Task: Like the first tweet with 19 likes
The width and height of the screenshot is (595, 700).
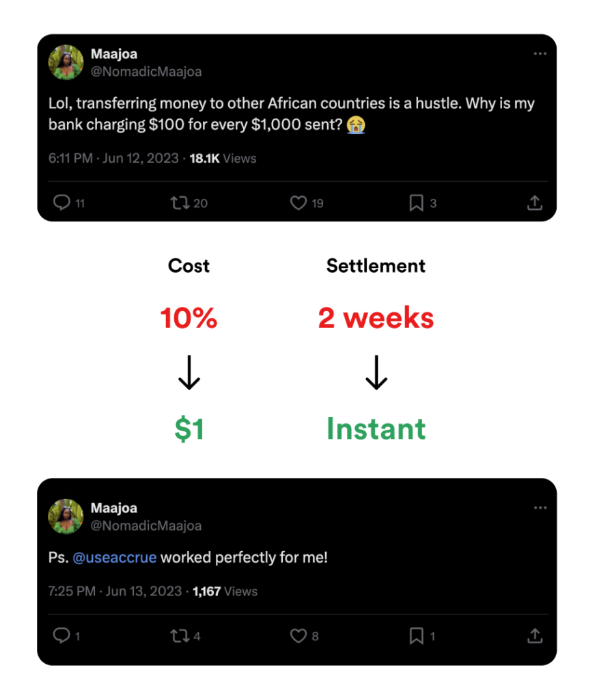Action: pyautogui.click(x=299, y=203)
